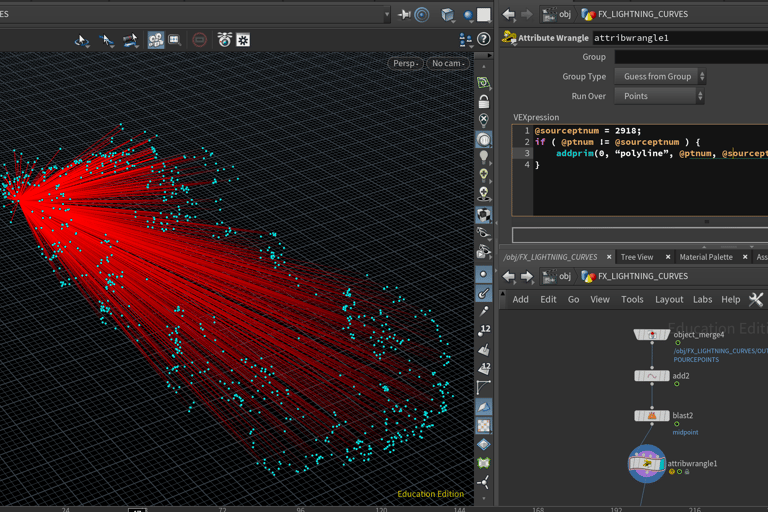Toggle the viewport lock icon
The image size is (768, 512).
click(483, 101)
